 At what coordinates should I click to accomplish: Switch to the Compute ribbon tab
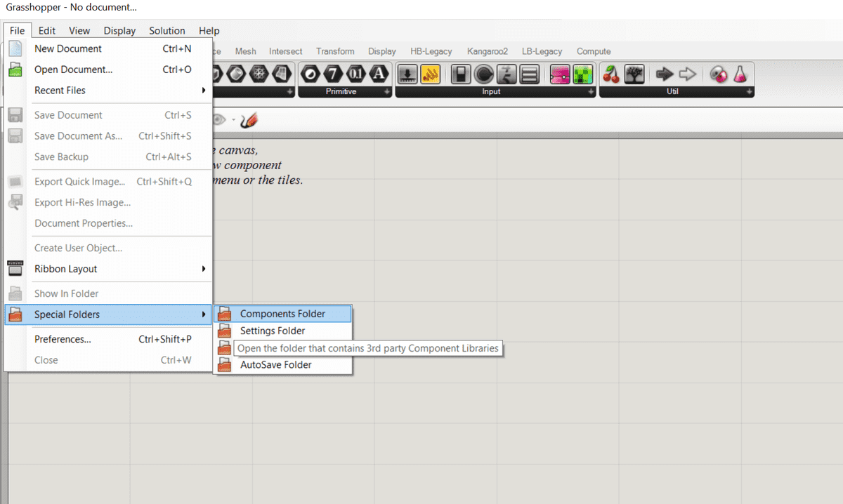[594, 51]
